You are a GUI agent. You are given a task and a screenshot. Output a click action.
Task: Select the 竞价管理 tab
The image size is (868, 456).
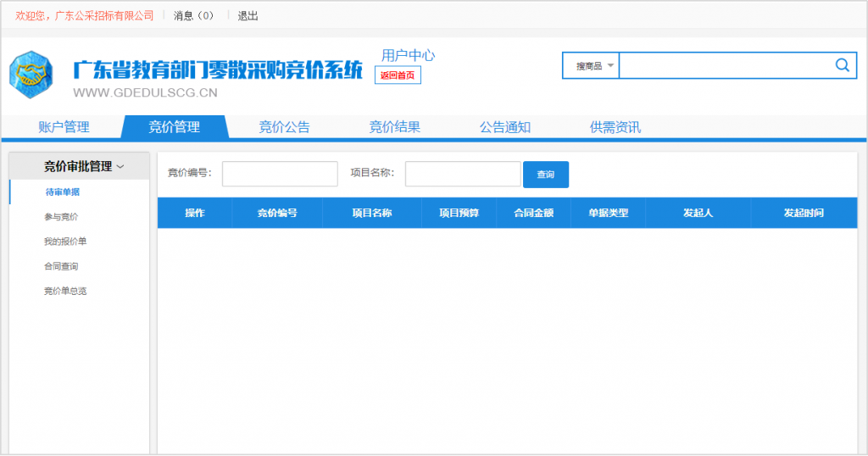(x=175, y=127)
